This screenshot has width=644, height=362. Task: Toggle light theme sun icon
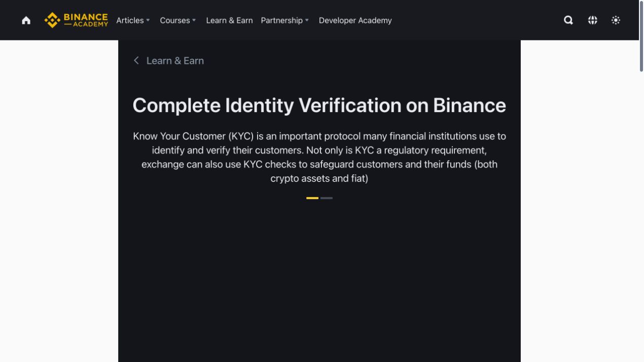[x=616, y=20]
